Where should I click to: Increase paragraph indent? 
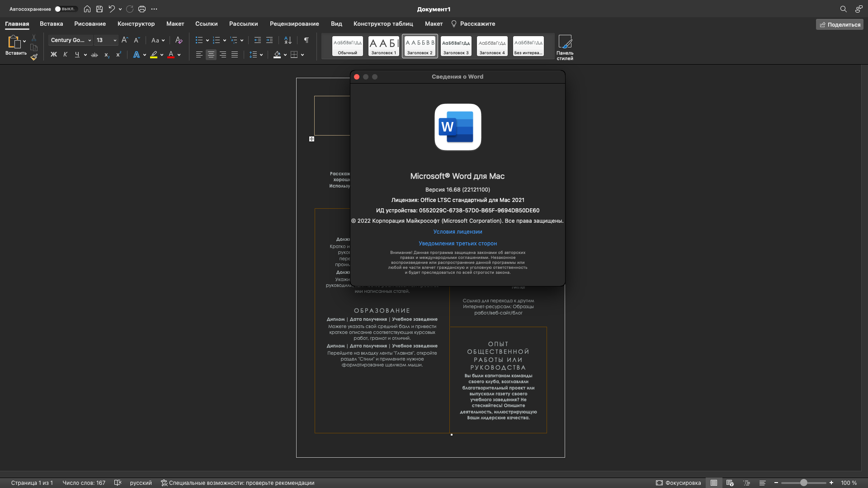coord(269,40)
